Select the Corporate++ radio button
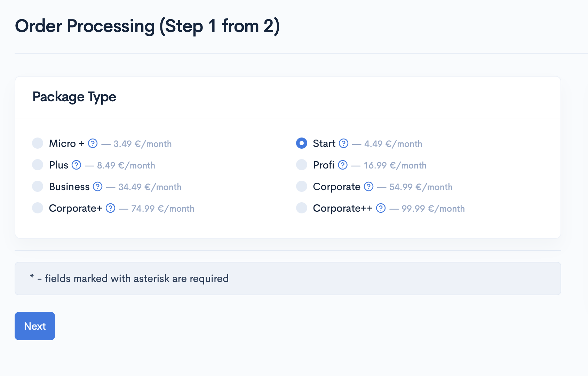The height and width of the screenshot is (376, 588). 302,208
